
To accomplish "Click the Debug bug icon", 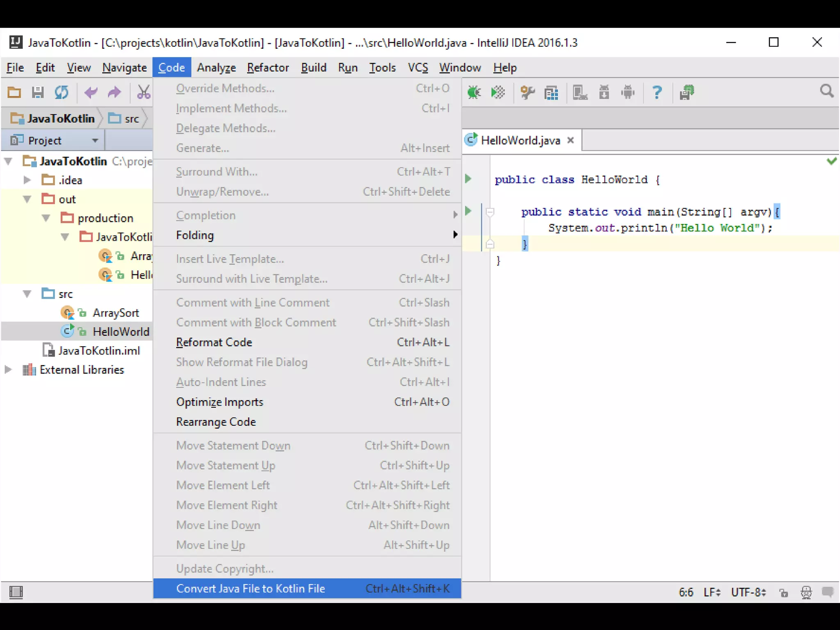I will point(474,92).
